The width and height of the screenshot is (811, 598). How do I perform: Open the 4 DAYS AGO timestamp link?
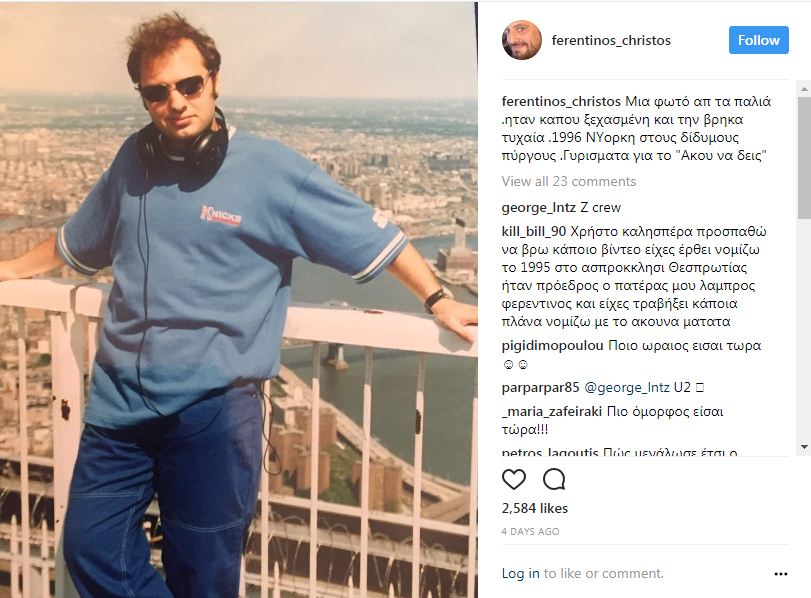click(530, 531)
